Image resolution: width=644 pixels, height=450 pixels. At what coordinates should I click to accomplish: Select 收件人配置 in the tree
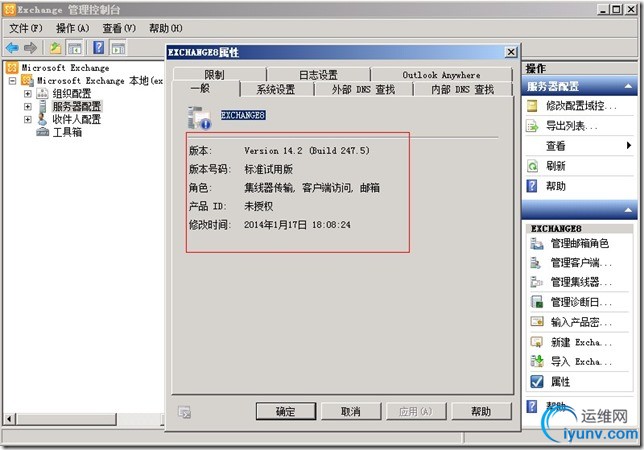click(x=76, y=119)
